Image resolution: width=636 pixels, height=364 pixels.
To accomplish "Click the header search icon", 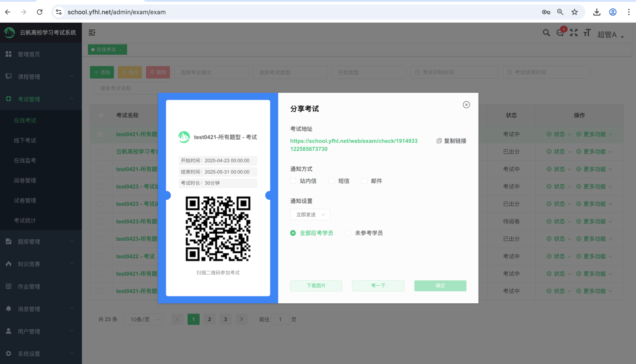I will [x=546, y=33].
